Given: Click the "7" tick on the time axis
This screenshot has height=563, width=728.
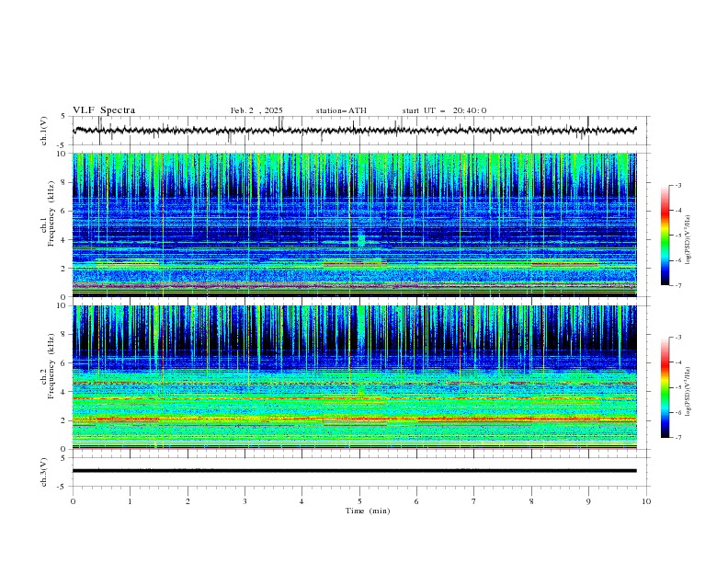Looking at the screenshot, I should 474,501.
